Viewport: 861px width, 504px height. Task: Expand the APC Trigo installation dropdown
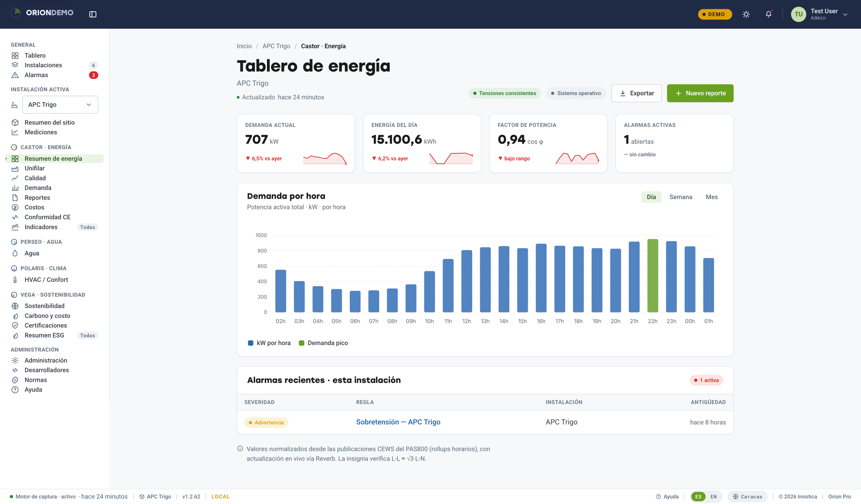point(60,104)
